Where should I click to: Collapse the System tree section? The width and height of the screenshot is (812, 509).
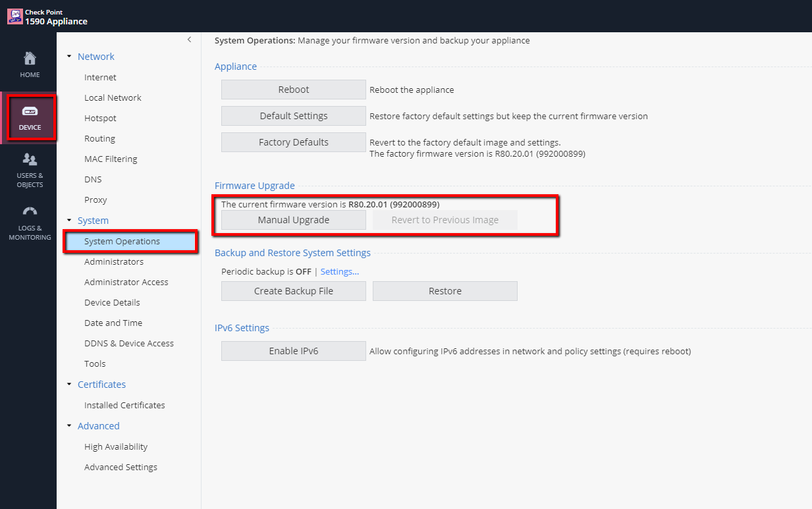click(68, 220)
